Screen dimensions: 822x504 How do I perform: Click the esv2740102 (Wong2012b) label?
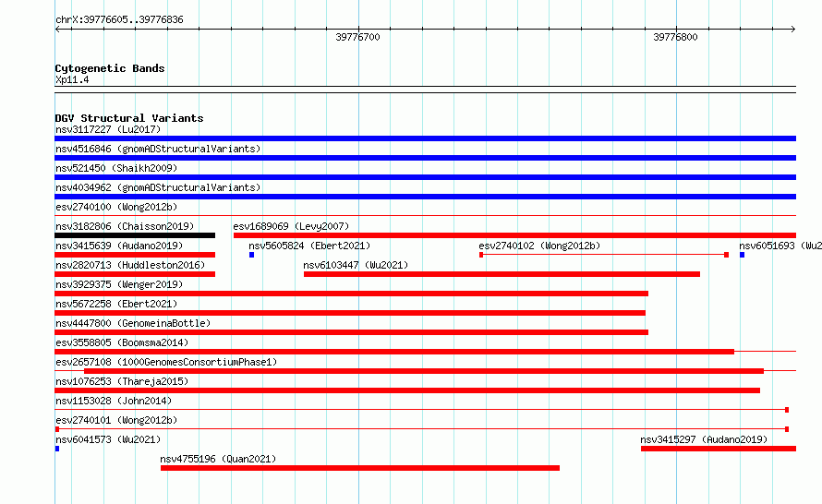point(539,246)
